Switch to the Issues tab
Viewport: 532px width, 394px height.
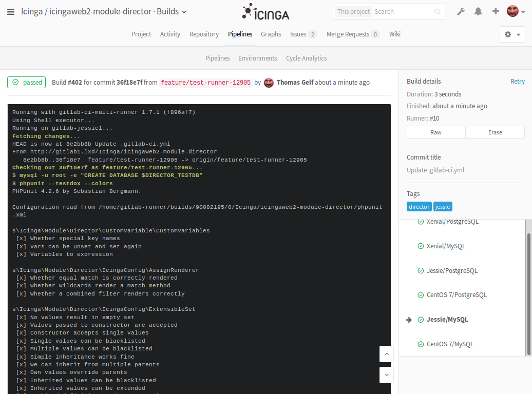[x=298, y=34]
